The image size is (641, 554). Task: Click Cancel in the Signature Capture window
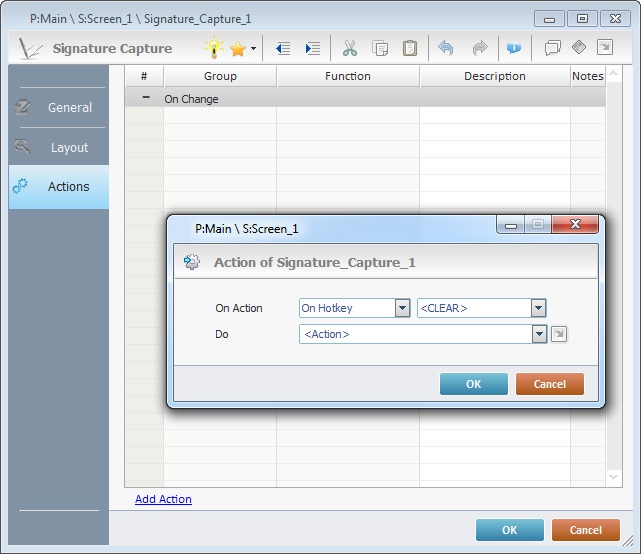[x=586, y=530]
